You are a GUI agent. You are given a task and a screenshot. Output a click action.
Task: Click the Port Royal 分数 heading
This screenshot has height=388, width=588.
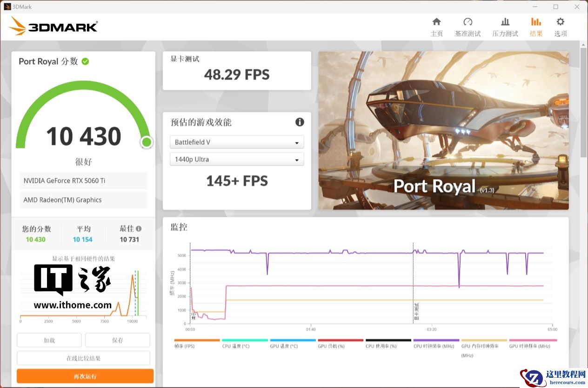click(x=48, y=61)
